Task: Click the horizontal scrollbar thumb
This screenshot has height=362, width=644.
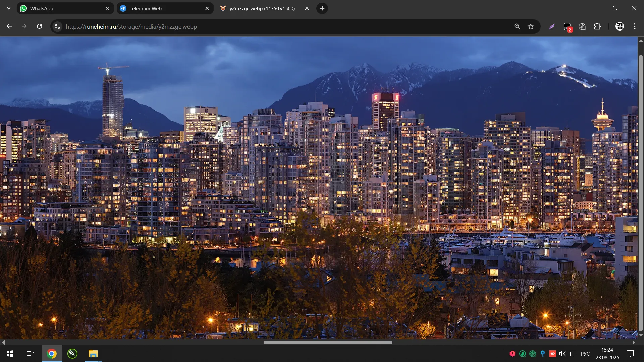Action: pos(328,342)
